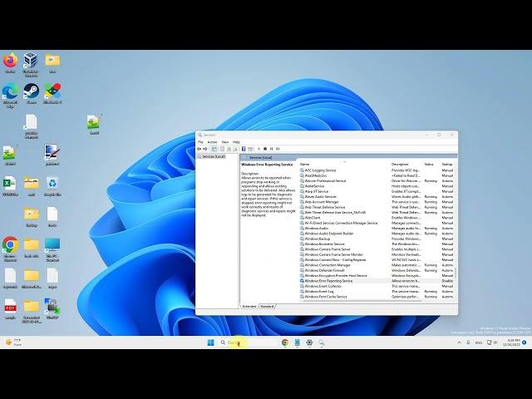Click the Settings gear on taskbar
The image size is (532, 399).
[309, 342]
